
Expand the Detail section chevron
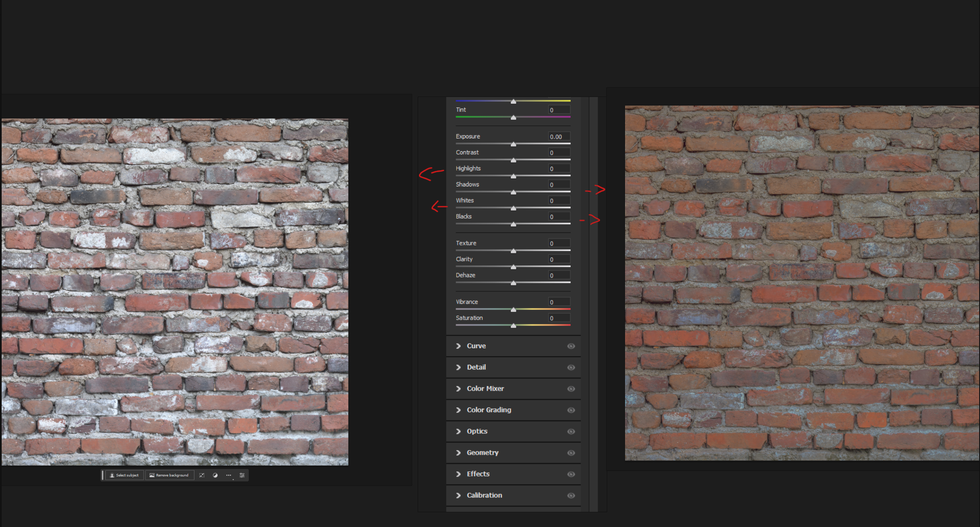(459, 367)
